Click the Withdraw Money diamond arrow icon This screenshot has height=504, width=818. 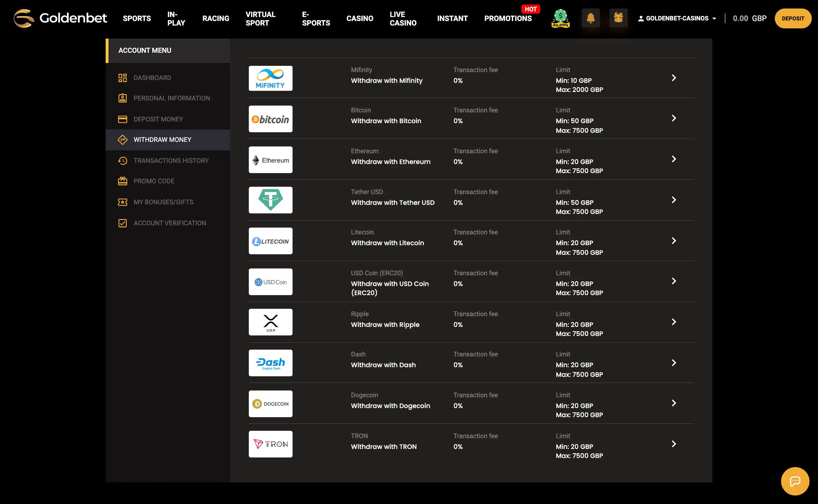pos(122,140)
